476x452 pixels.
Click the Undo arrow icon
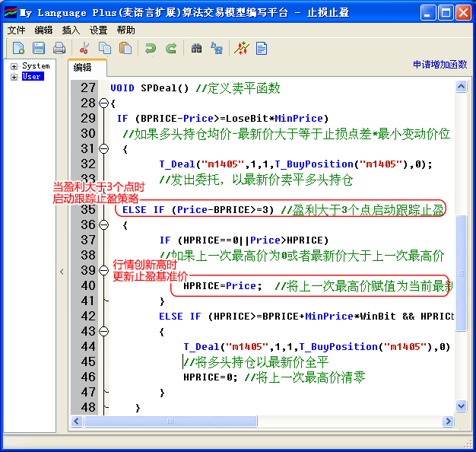pos(151,49)
